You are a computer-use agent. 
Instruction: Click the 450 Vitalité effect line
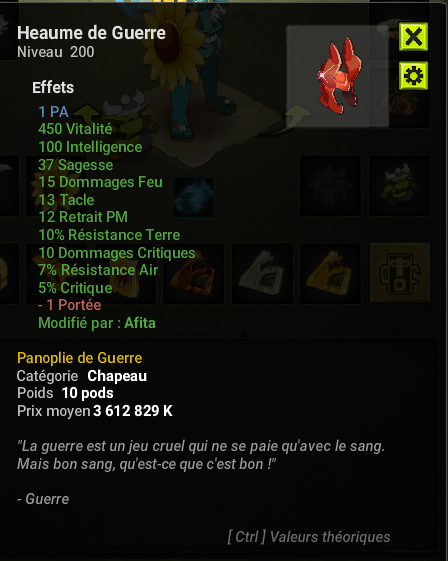pyautogui.click(x=75, y=129)
